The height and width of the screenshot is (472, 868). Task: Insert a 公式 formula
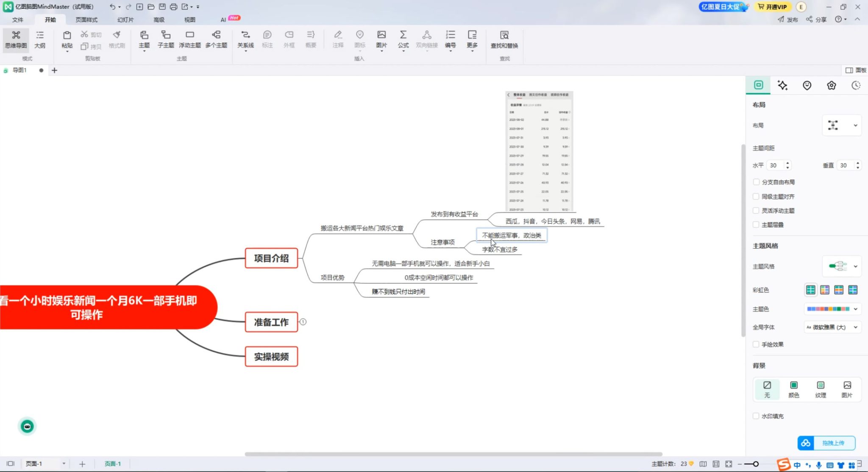coord(403,39)
